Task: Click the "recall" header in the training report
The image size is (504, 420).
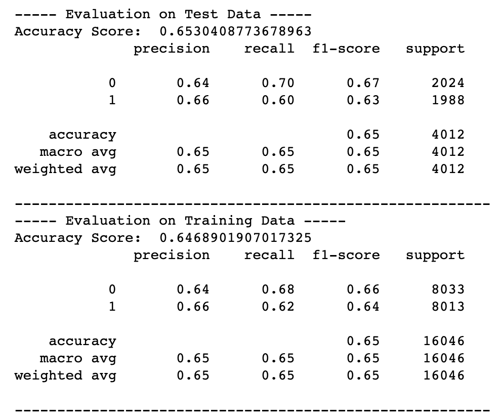Action: pyautogui.click(x=269, y=256)
